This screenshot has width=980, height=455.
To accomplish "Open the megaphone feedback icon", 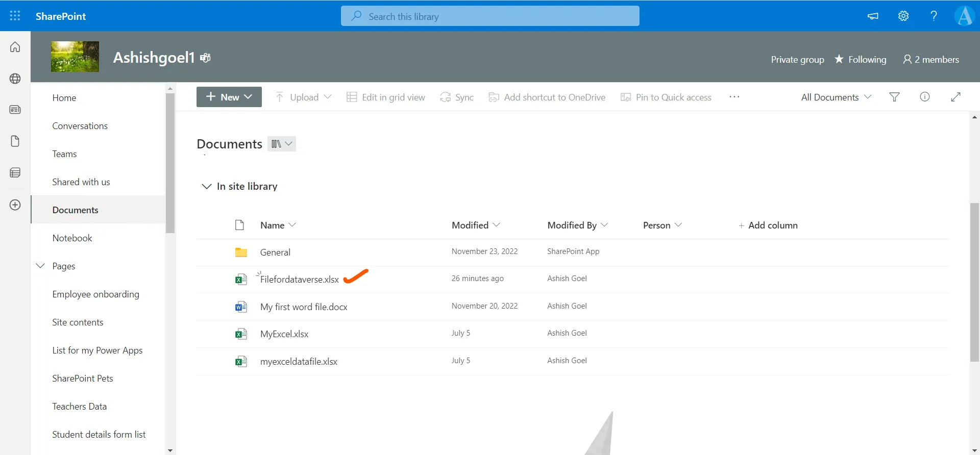I will pos(873,16).
